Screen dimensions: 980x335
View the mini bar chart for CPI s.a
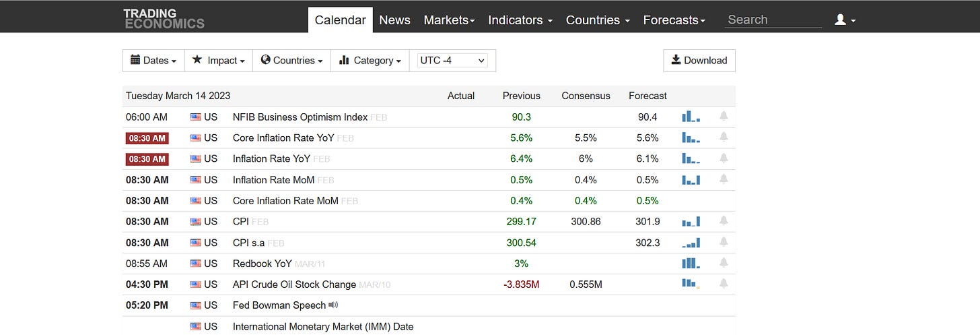tap(691, 242)
